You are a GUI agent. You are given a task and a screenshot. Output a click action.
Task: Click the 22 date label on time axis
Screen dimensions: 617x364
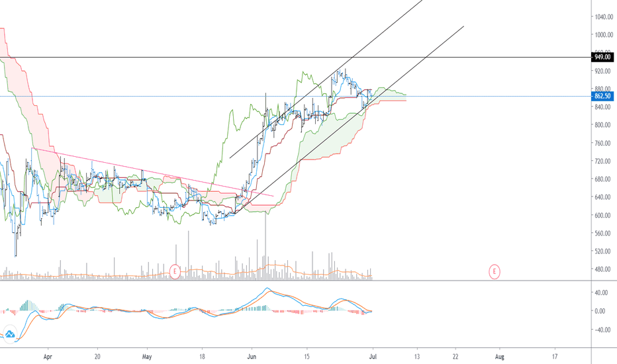click(455, 357)
